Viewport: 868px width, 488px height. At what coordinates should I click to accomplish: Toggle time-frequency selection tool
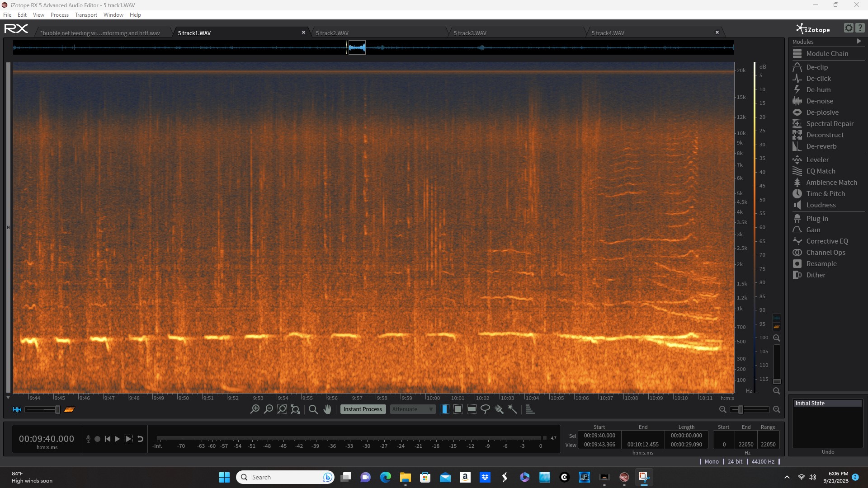(458, 409)
